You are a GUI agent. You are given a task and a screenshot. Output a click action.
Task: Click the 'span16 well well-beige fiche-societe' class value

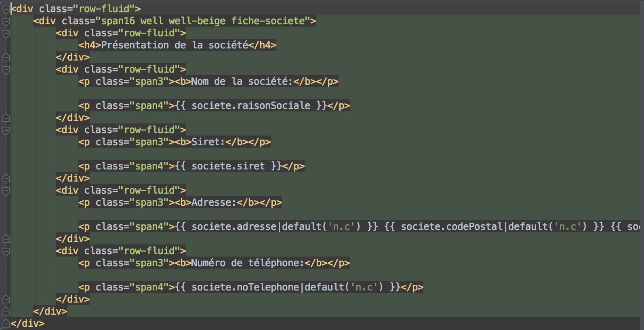[206, 21]
